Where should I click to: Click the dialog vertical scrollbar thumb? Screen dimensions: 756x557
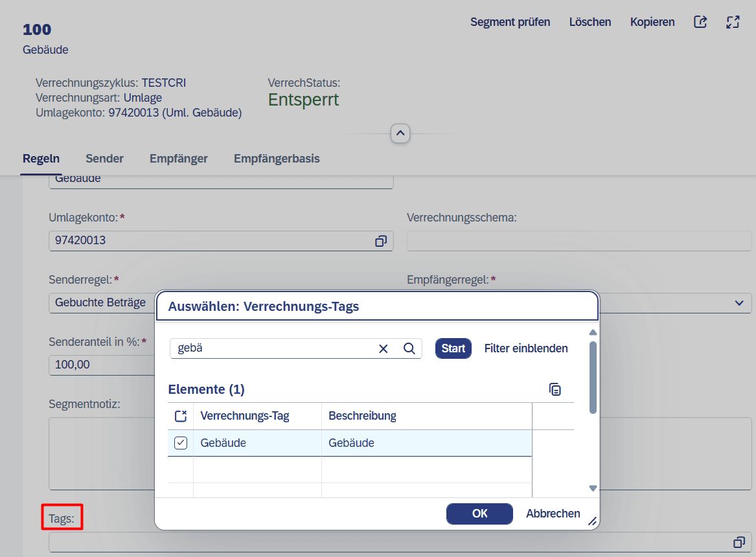[x=593, y=378]
